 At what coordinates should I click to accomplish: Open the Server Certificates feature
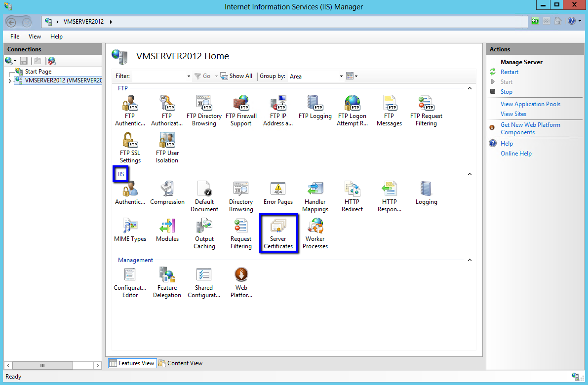click(278, 232)
